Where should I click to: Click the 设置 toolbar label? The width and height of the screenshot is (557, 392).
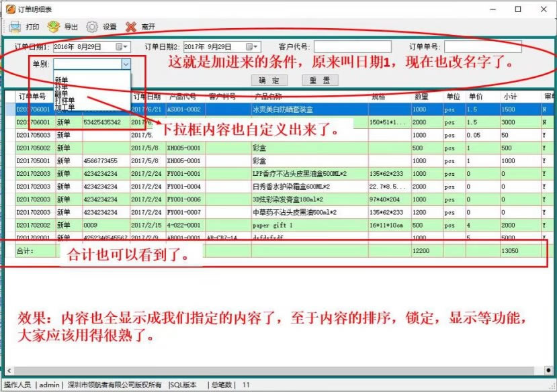(x=110, y=27)
